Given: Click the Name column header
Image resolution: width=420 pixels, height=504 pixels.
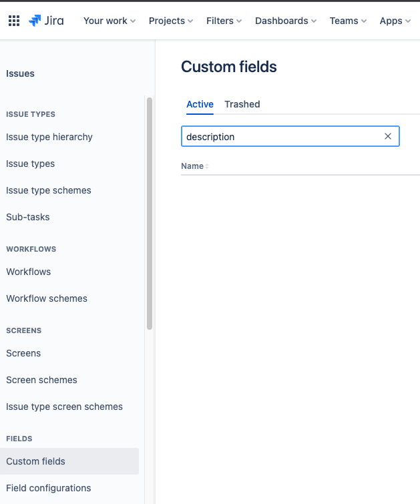Looking at the screenshot, I should click(x=192, y=166).
